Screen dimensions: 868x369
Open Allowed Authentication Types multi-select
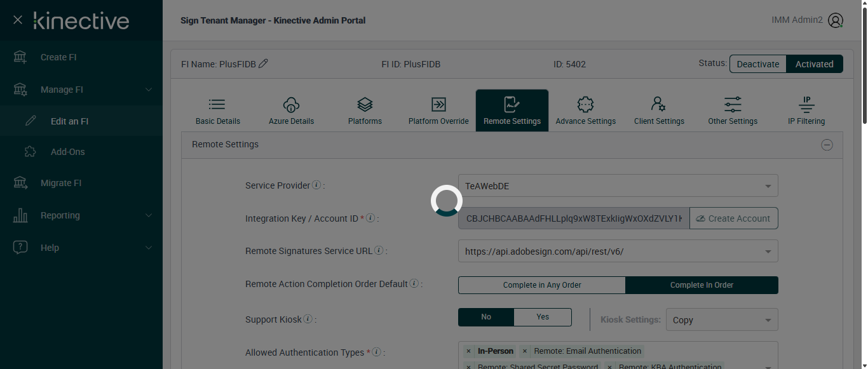click(x=618, y=355)
